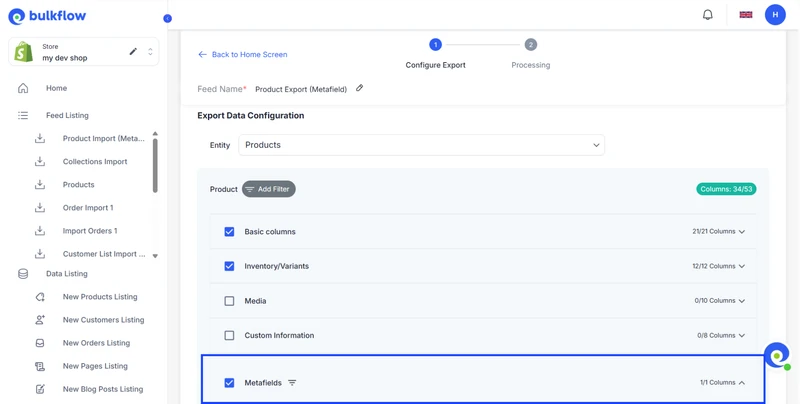This screenshot has height=404, width=800.
Task: Open the New Pages Listing entry
Action: (95, 366)
